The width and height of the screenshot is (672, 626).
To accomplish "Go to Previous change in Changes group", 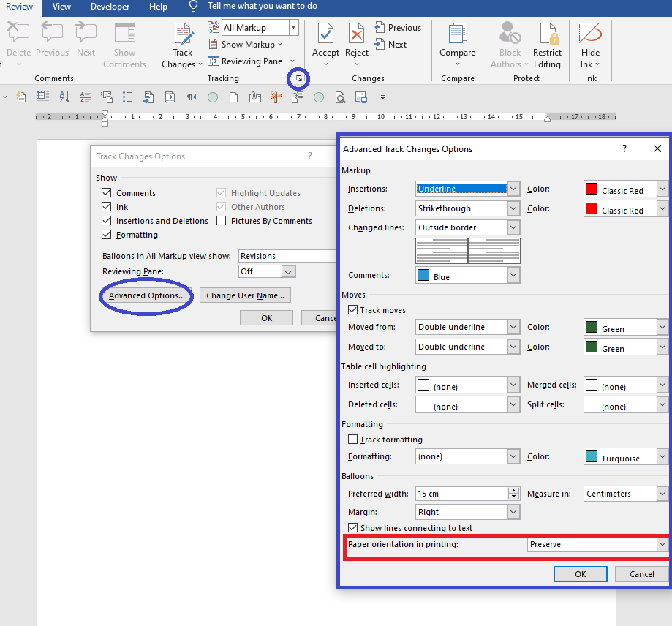I will pos(398,27).
